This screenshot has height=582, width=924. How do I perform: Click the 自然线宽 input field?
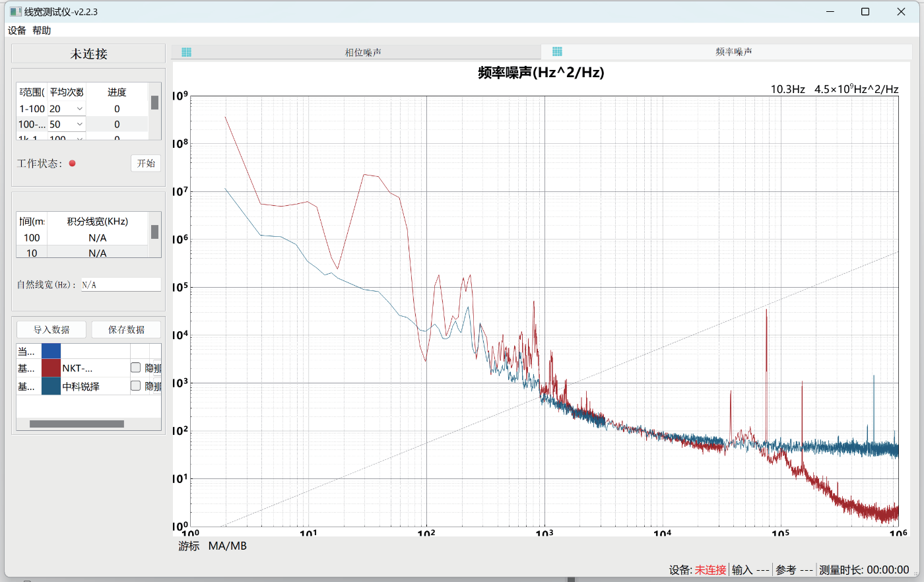(x=121, y=284)
